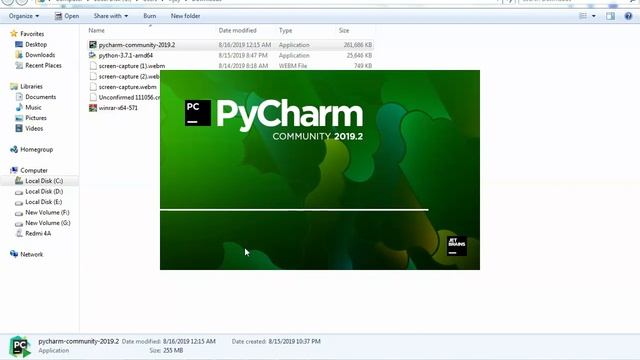The width and height of the screenshot is (640, 360).
Task: Select the Unconfirmed 111056 file
Action: (129, 97)
